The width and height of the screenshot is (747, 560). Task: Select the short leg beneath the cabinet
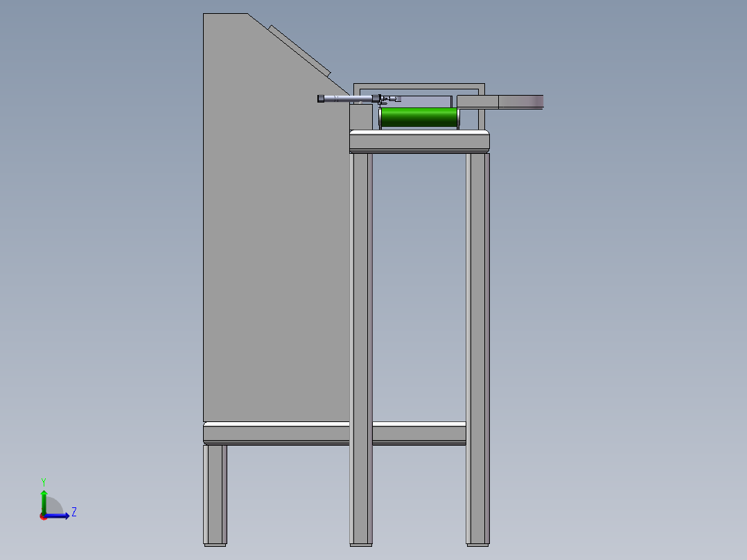click(x=215, y=493)
